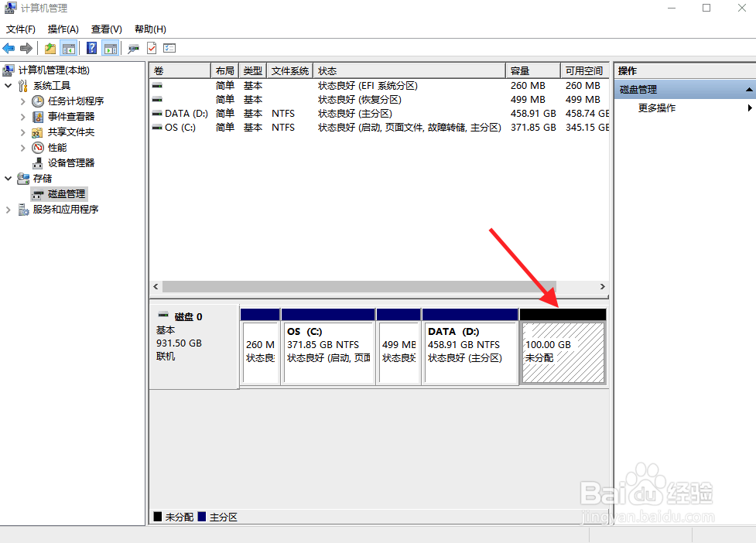Click the volume list scrollbar left arrow

tap(156, 287)
